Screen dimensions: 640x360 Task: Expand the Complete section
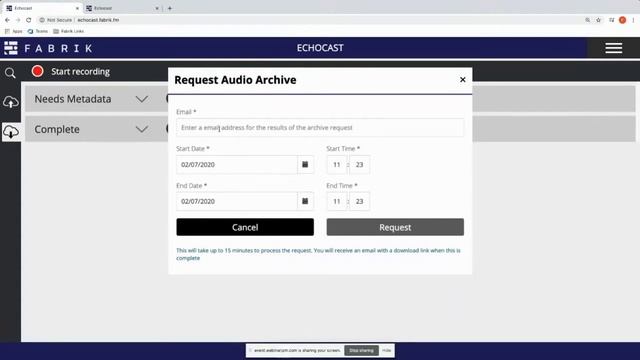(142, 129)
